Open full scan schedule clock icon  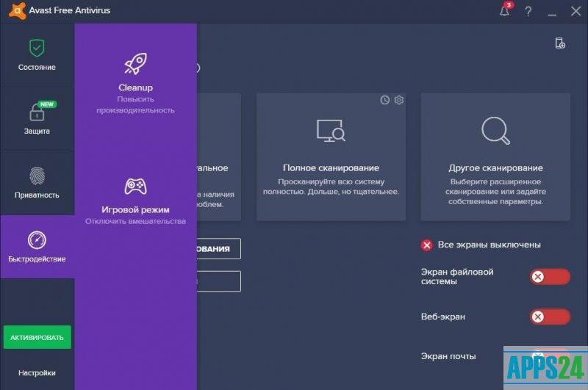point(384,100)
